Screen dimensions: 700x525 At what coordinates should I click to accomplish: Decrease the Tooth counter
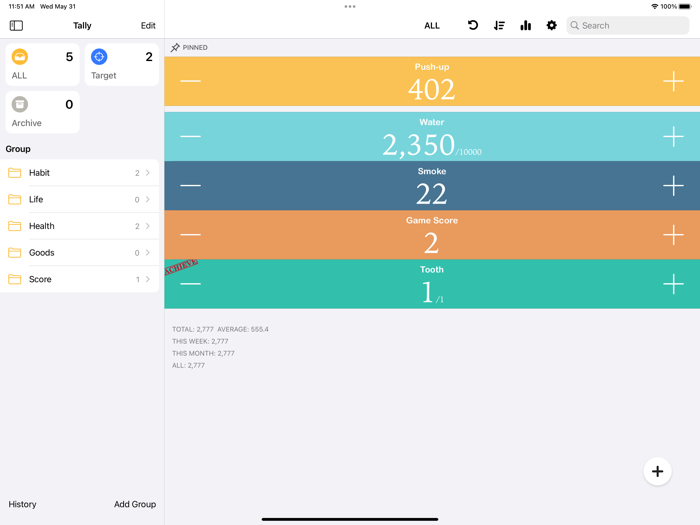191,284
